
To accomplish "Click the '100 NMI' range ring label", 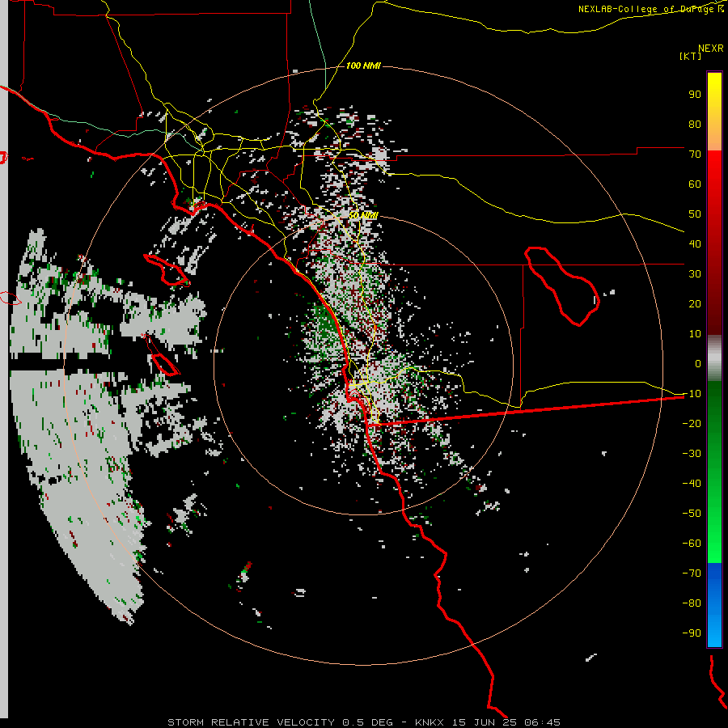I will coord(363,66).
